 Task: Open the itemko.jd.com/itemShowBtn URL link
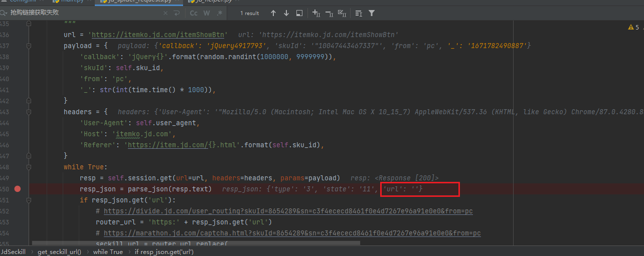point(158,35)
